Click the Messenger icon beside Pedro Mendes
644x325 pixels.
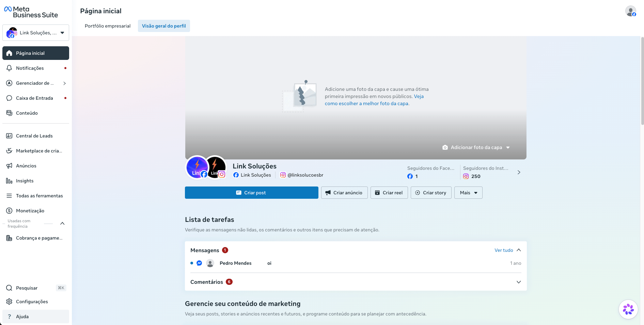click(199, 263)
